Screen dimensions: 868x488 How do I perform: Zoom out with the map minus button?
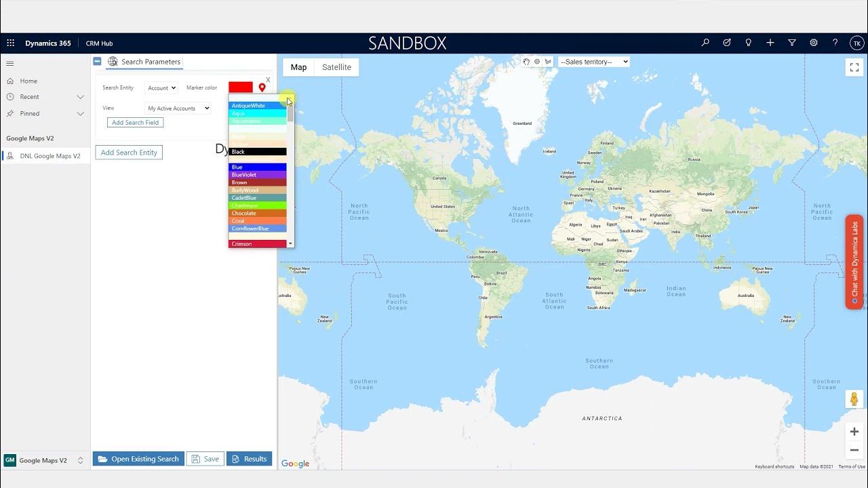click(854, 450)
